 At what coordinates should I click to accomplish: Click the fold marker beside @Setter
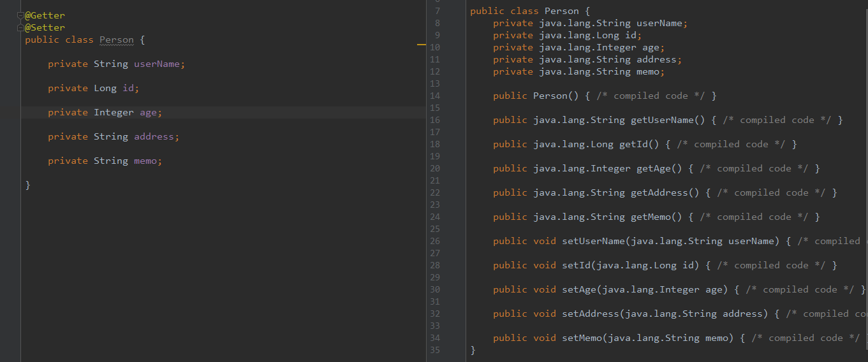tap(20, 27)
